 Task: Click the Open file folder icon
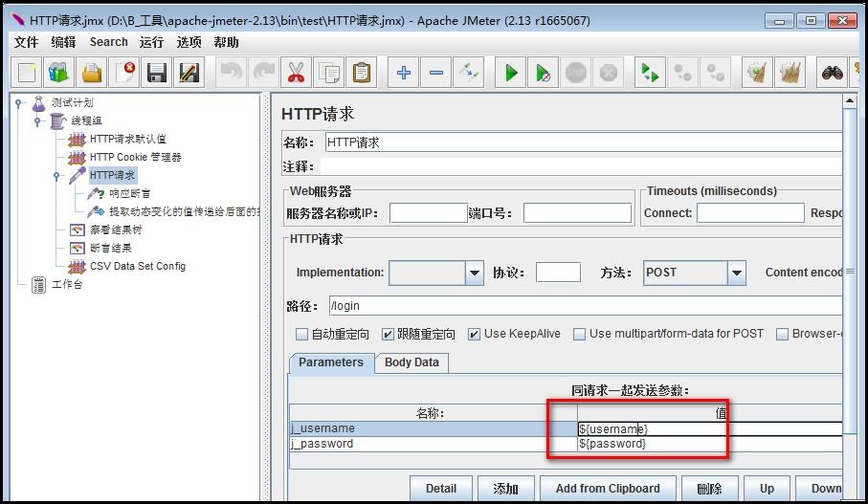click(92, 73)
